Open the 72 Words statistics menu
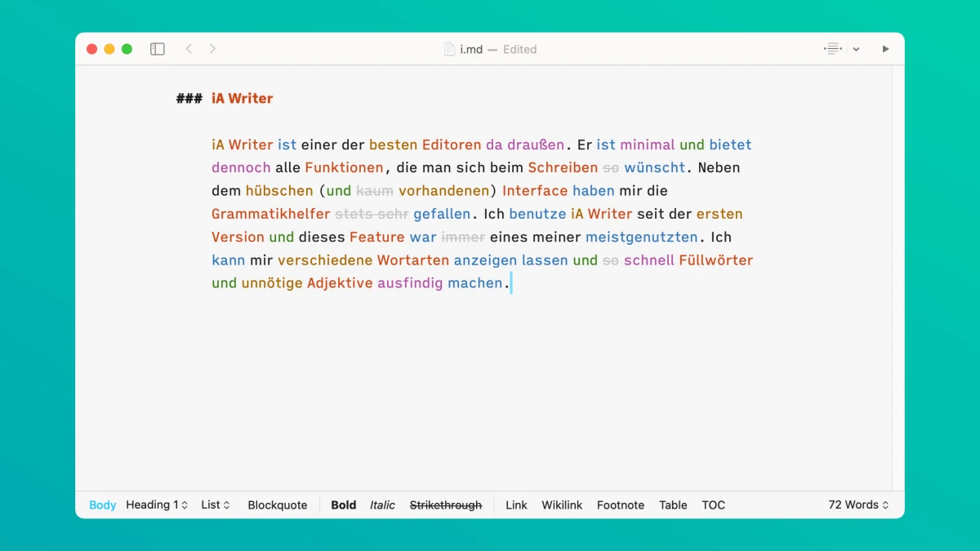Viewport: 980px width, 551px height. 858,505
